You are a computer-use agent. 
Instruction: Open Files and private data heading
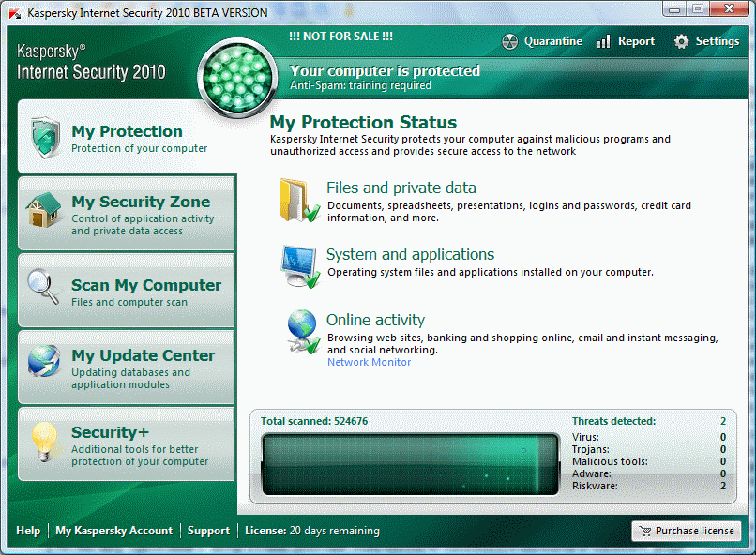pos(401,187)
